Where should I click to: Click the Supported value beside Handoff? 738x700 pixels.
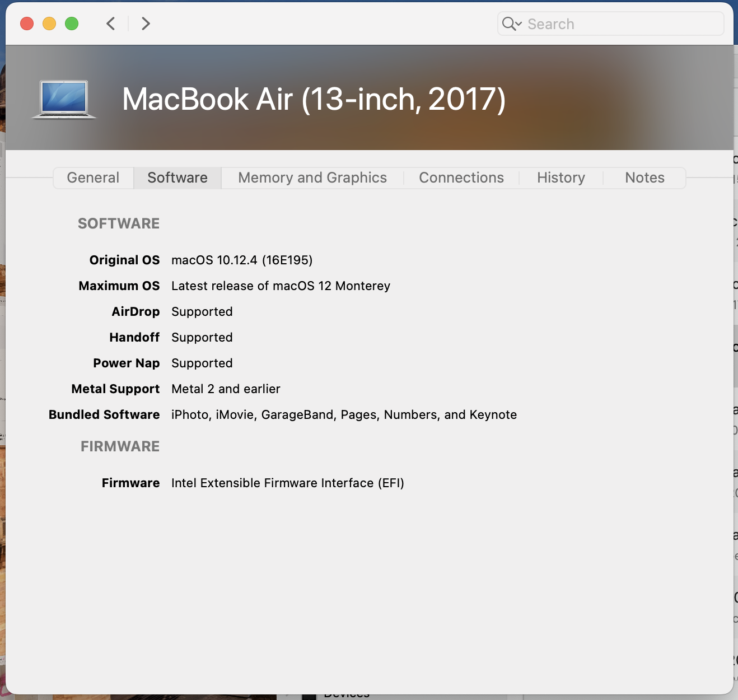tap(202, 337)
